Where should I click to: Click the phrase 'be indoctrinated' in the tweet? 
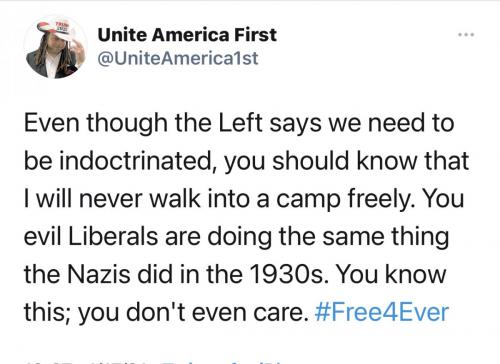pyautogui.click(x=121, y=161)
